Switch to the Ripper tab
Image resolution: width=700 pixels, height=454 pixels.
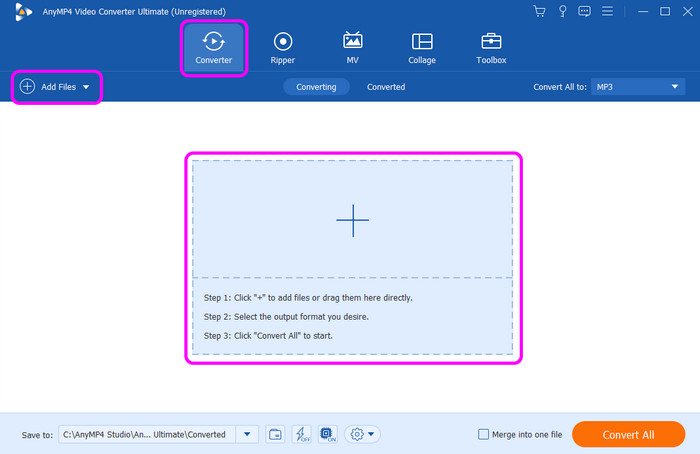283,48
